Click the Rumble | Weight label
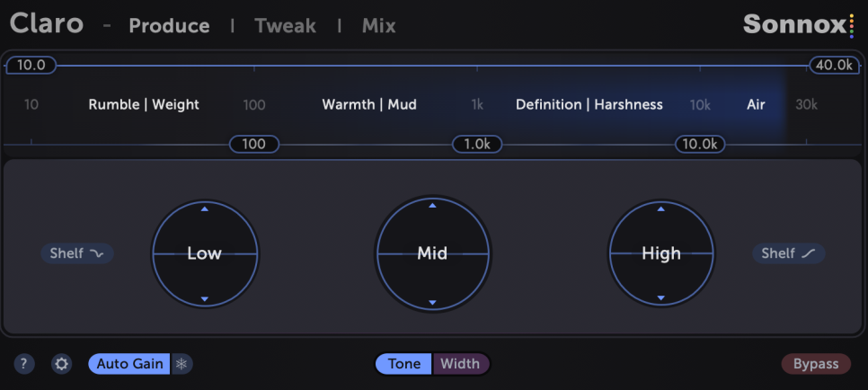 [x=144, y=104]
